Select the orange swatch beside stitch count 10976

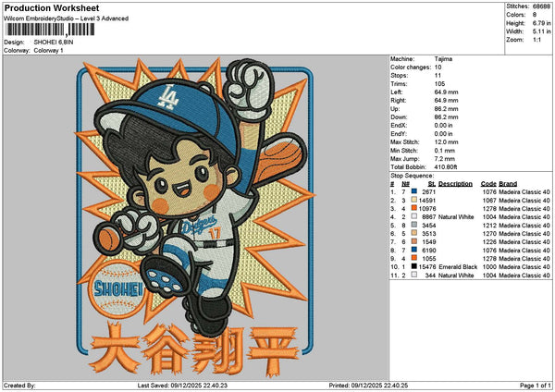(413, 208)
